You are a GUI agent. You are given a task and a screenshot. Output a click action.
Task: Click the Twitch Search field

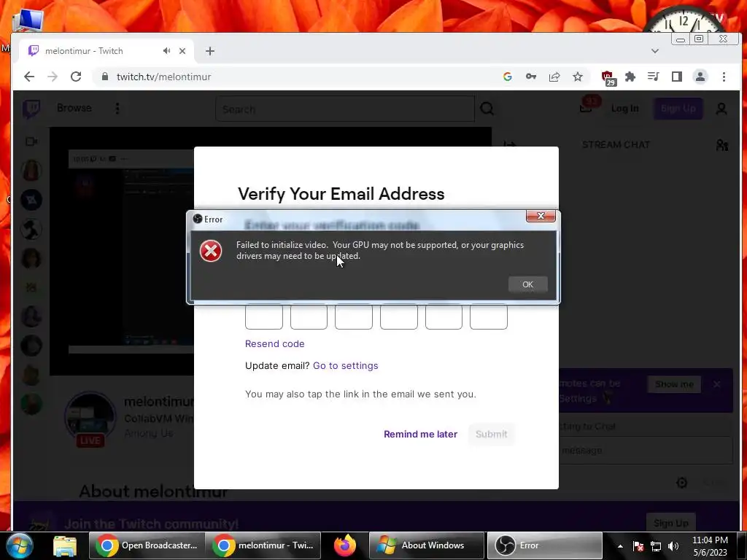coord(345,109)
